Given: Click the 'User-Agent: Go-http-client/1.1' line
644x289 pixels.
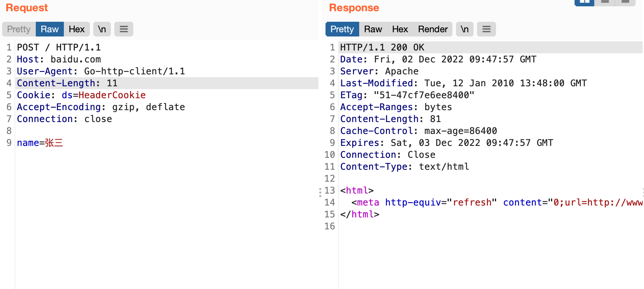Looking at the screenshot, I should (x=101, y=71).
